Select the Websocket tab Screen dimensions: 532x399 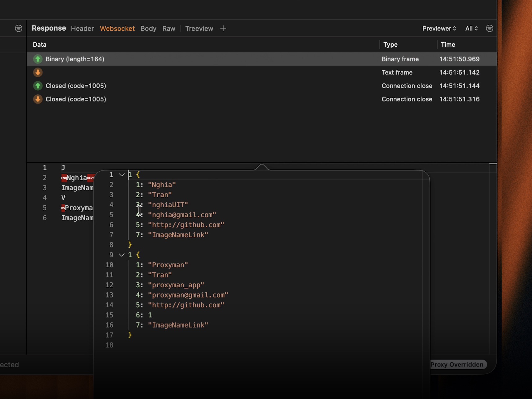pyautogui.click(x=117, y=28)
